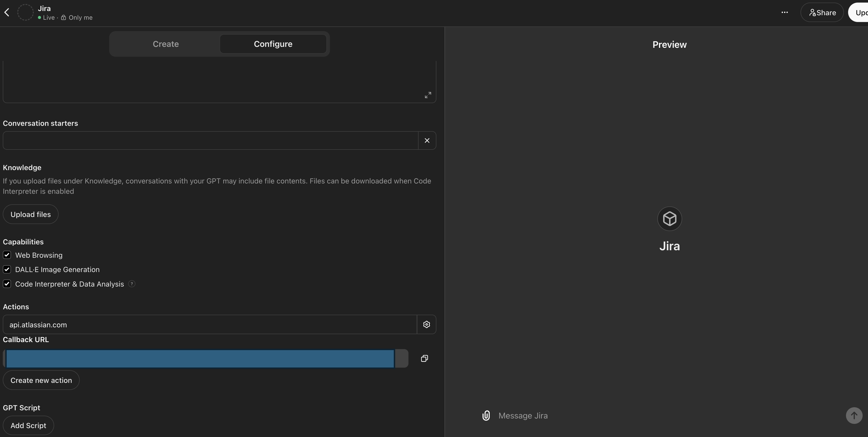This screenshot has height=437, width=868.
Task: Copy the Callback URL
Action: click(x=424, y=358)
